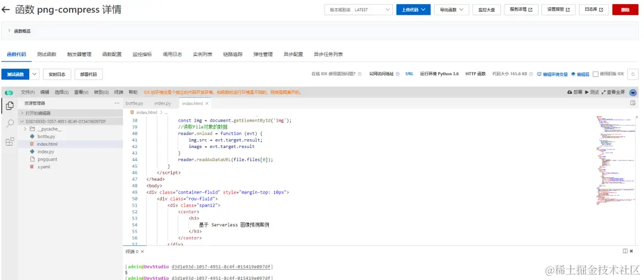The height and width of the screenshot is (280, 644).
Task: Close the 终端 0 terminal tab
Action: (x=143, y=251)
